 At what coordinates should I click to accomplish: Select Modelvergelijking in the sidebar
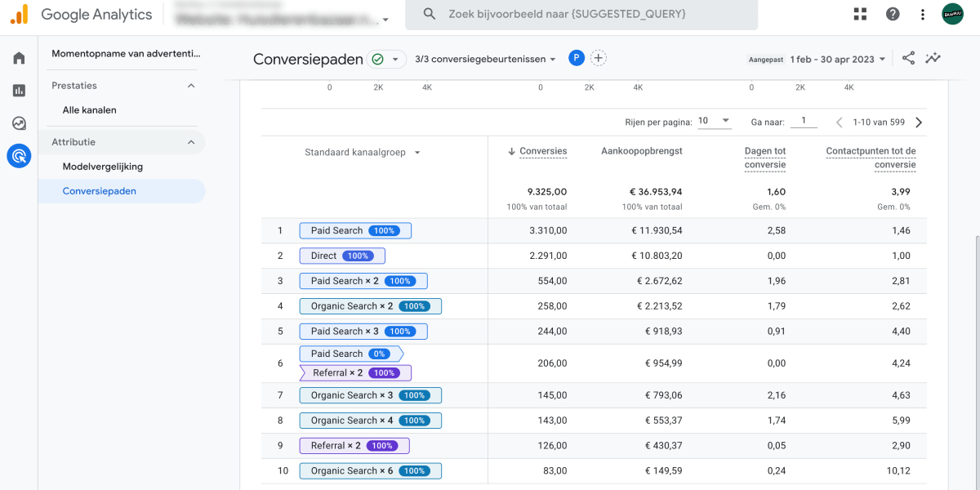pyautogui.click(x=103, y=167)
